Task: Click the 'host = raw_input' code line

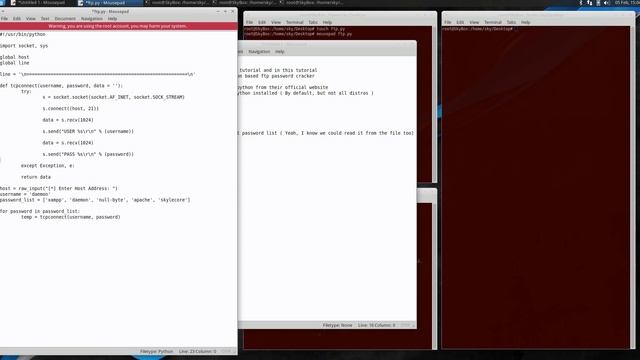Action: pos(59,189)
